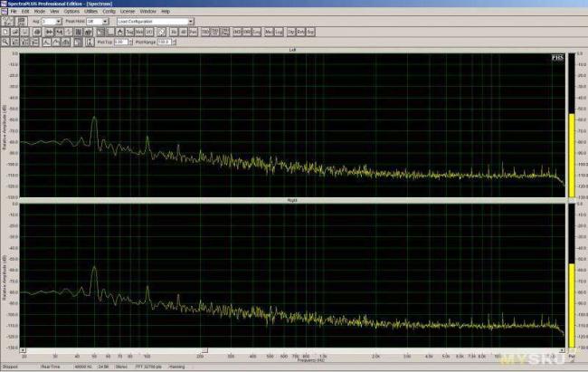Toggle the pressed arrow-cursor toolbar button

click(100, 33)
